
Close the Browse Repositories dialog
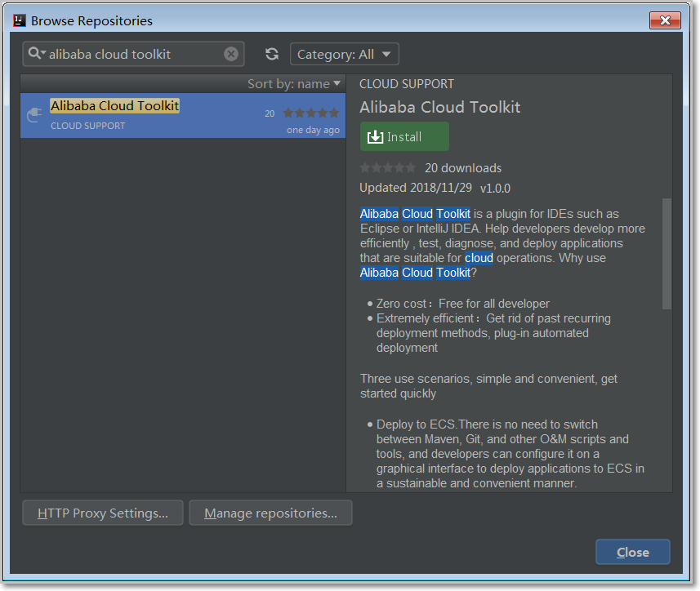tap(666, 20)
